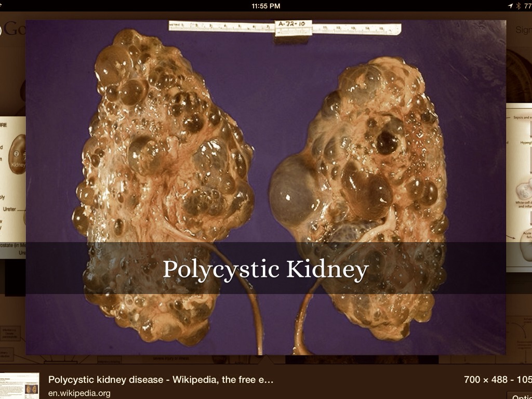Viewport: 532px width, 399px height.
Task: Tap the Bluetooth icon in status bar
Action: 518,6
